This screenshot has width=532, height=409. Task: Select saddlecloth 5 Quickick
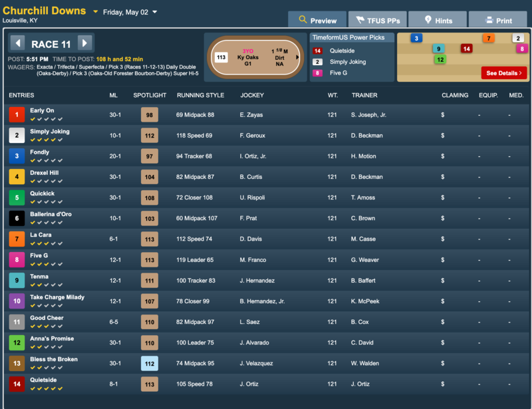[x=17, y=198]
